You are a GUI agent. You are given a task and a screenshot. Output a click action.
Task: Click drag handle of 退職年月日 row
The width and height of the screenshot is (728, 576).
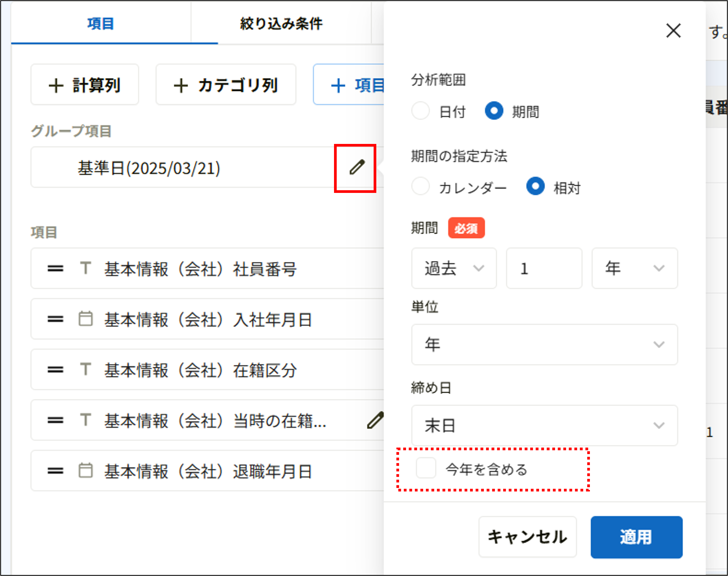click(55, 471)
